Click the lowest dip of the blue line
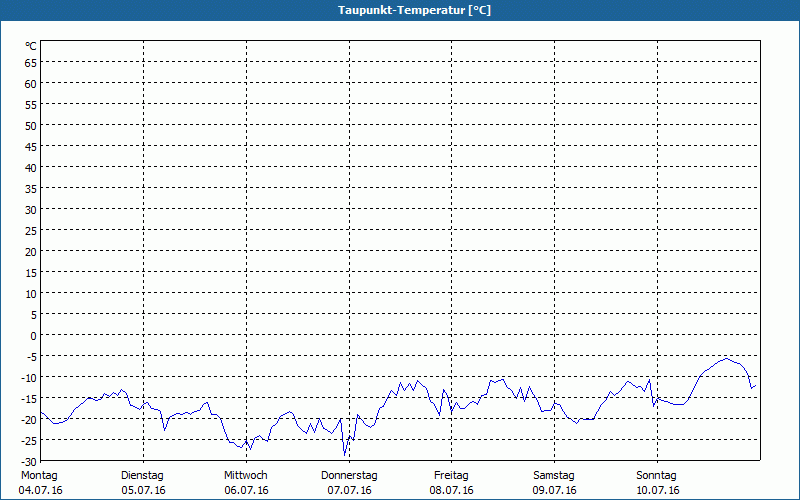Viewport: 800px width, 500px height. coord(345,455)
